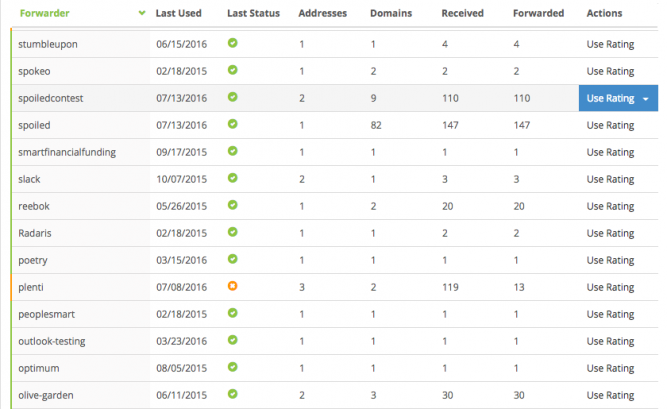Image resolution: width=667 pixels, height=409 pixels.
Task: Click the green status icon for spokeo
Action: 232,70
